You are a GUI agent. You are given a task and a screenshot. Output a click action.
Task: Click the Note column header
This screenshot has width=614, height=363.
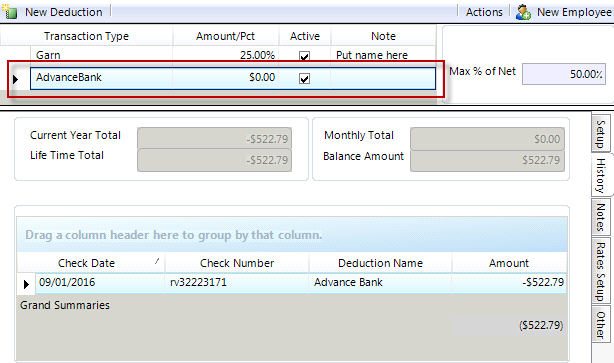pyautogui.click(x=383, y=36)
